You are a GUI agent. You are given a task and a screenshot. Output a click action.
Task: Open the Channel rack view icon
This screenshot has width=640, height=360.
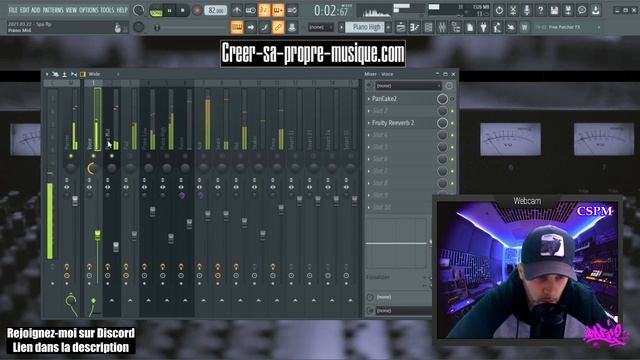point(428,27)
